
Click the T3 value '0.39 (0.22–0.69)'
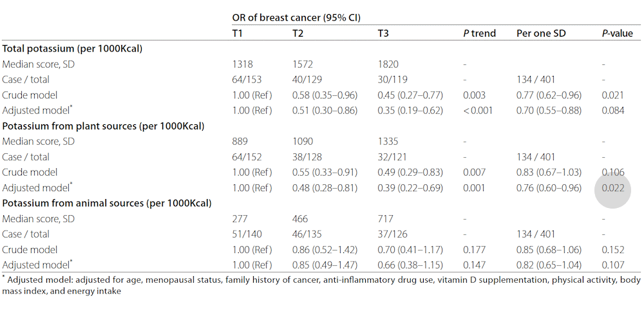click(410, 187)
